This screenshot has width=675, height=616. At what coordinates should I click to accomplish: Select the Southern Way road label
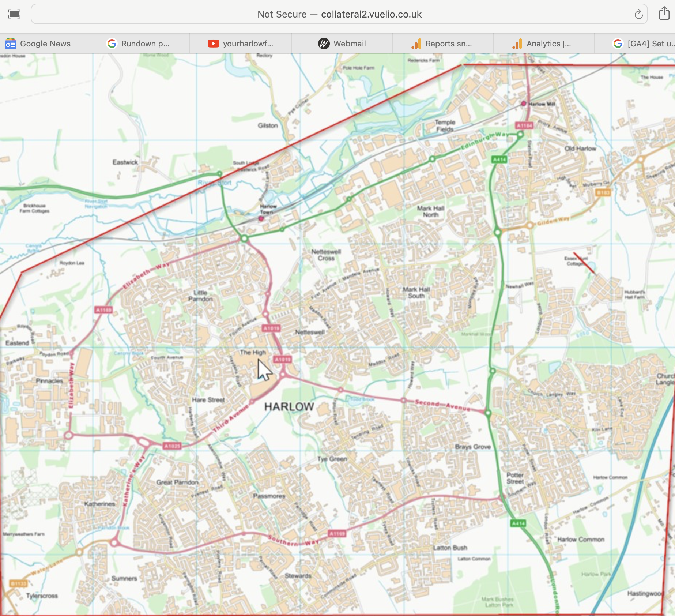(294, 541)
